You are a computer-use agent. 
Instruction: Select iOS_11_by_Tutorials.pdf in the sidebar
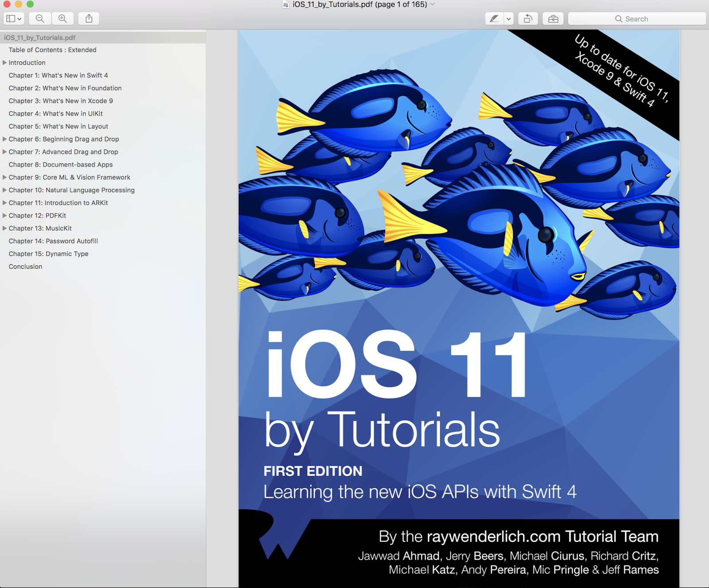103,38
